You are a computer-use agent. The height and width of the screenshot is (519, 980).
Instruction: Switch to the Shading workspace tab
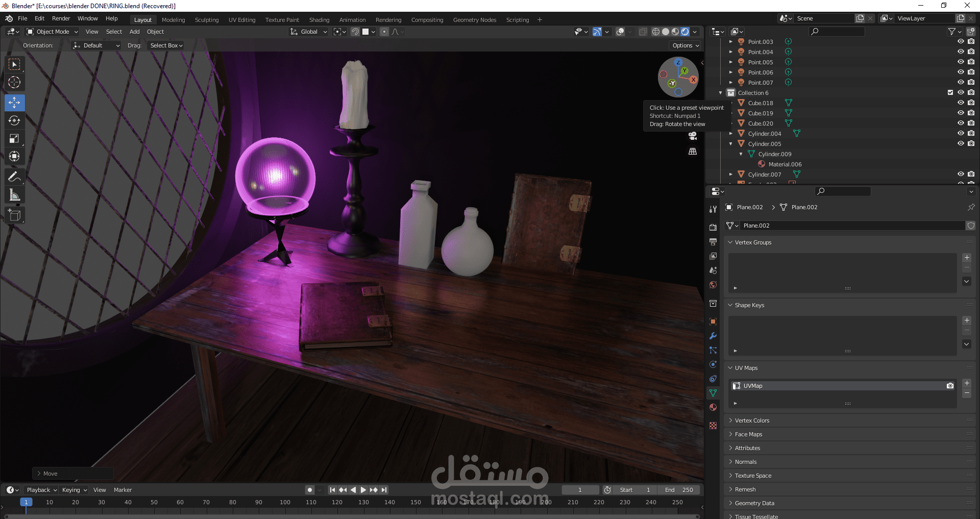319,20
